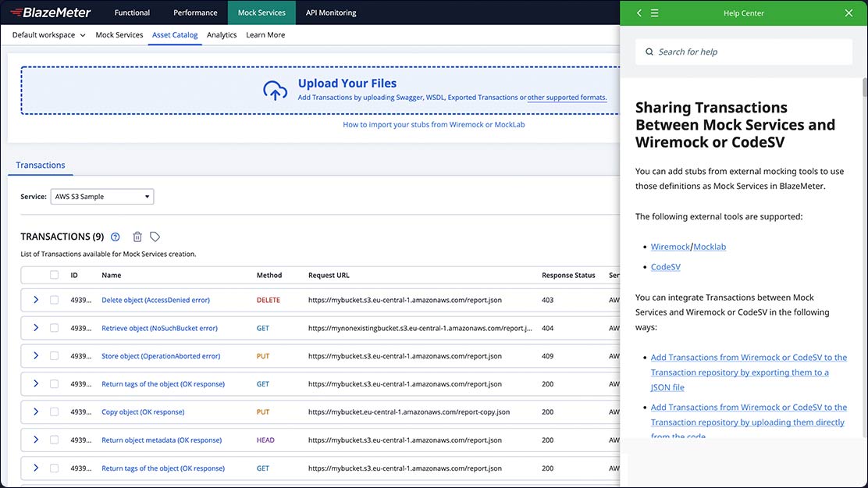Click the Name column header
This screenshot has height=488, width=868.
click(x=112, y=275)
